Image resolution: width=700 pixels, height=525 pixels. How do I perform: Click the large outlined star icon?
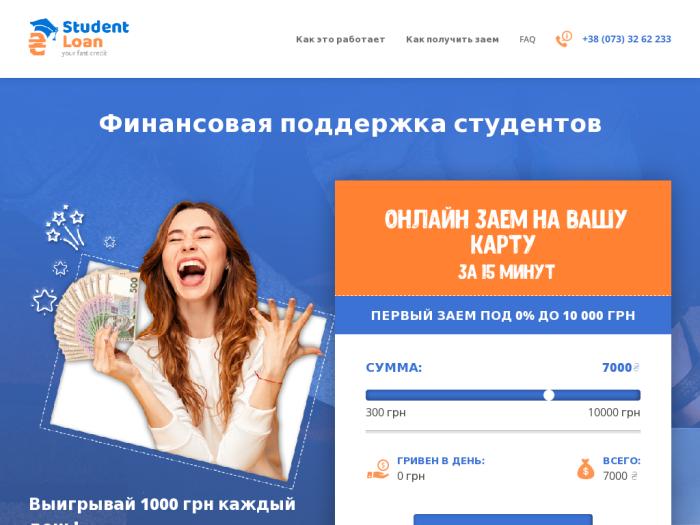(45, 301)
